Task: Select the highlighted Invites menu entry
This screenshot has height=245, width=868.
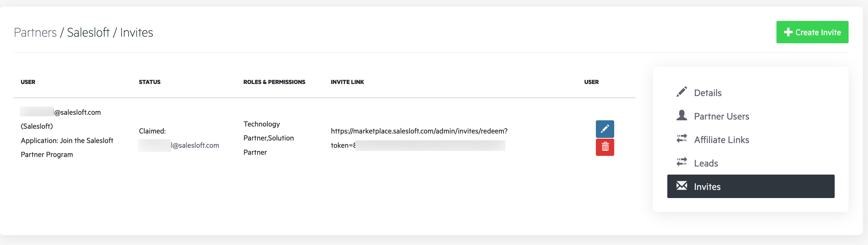Action: pyautogui.click(x=708, y=186)
